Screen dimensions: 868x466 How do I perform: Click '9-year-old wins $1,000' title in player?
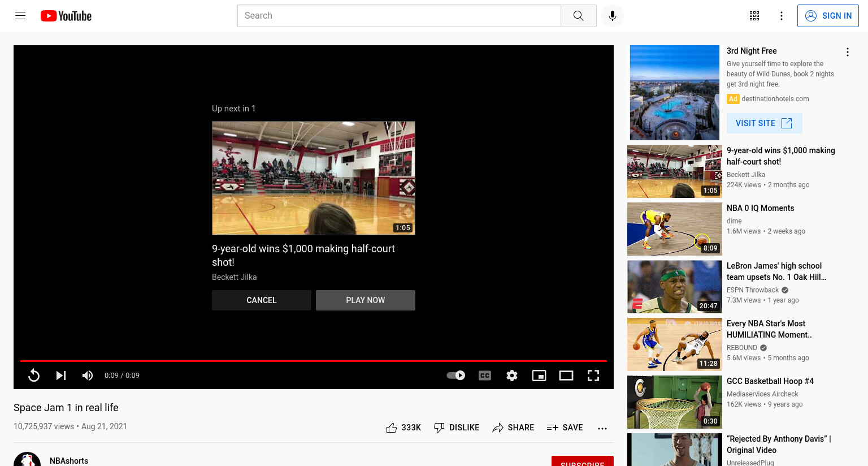(x=303, y=256)
